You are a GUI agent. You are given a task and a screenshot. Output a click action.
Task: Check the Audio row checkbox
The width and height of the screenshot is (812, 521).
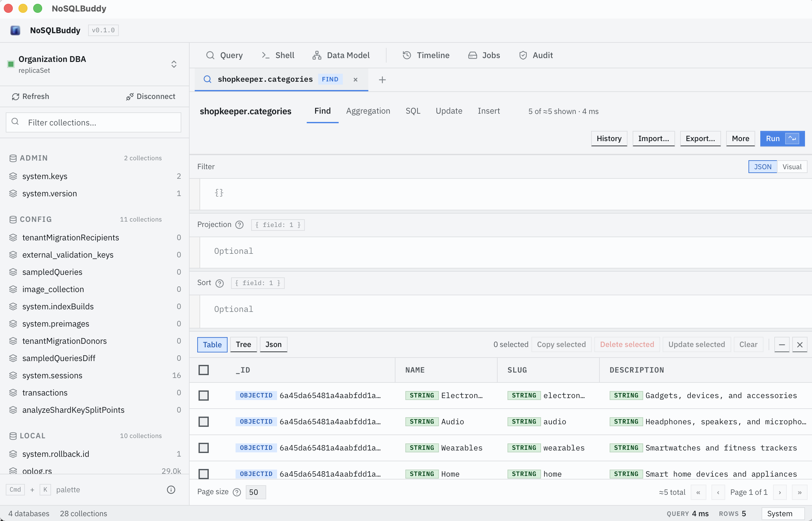click(x=204, y=421)
